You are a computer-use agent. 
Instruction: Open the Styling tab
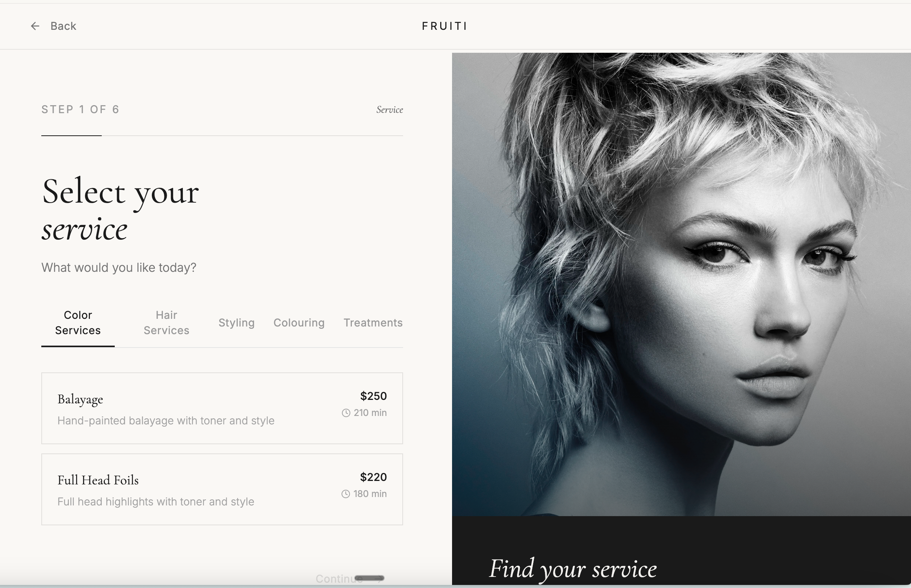pyautogui.click(x=236, y=323)
